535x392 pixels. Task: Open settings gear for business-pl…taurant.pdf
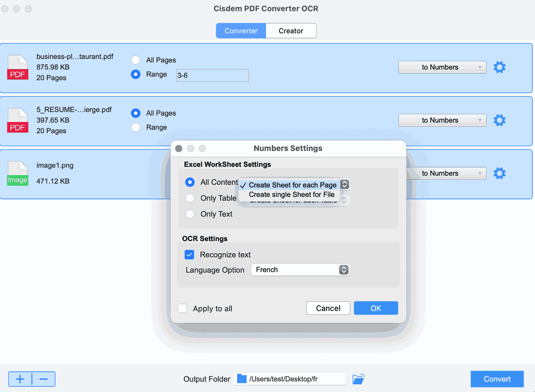[x=500, y=67]
